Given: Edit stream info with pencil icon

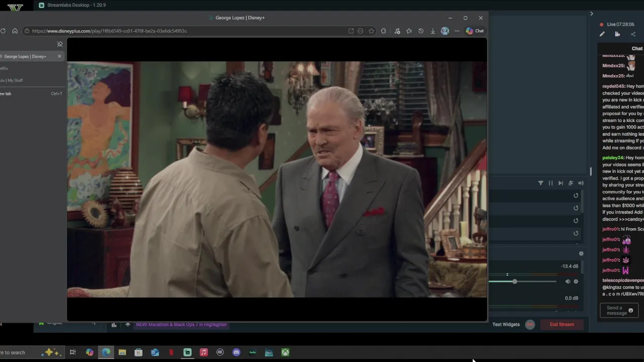Looking at the screenshot, I should (602, 34).
